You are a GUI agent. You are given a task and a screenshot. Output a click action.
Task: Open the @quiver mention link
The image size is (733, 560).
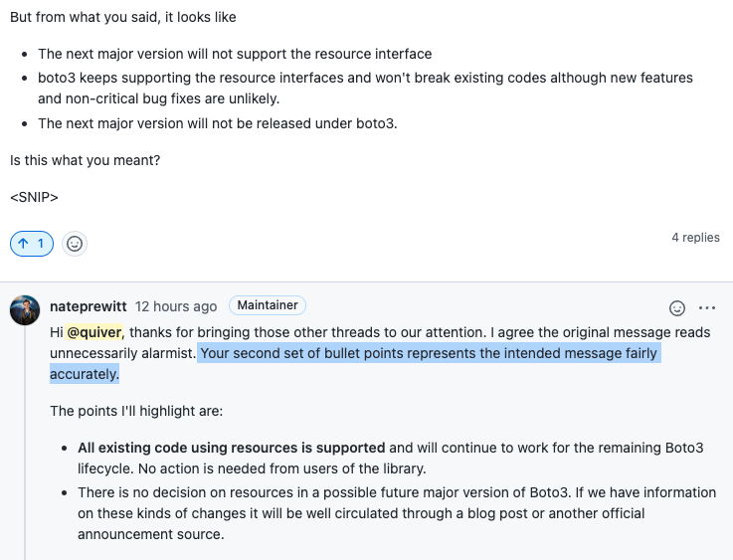point(94,332)
